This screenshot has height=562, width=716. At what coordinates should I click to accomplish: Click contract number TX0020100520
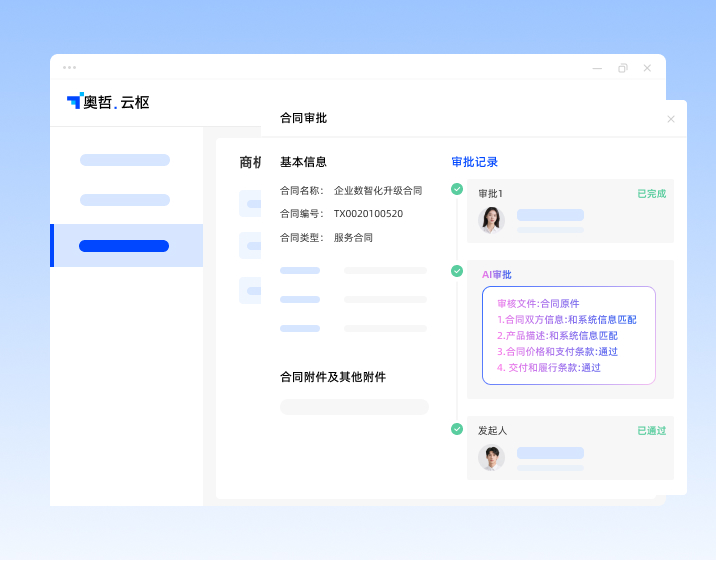[x=368, y=214]
